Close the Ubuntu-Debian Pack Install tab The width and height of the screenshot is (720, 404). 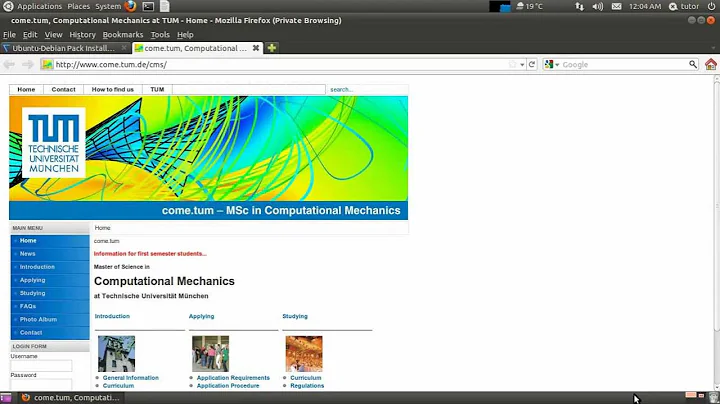124,48
